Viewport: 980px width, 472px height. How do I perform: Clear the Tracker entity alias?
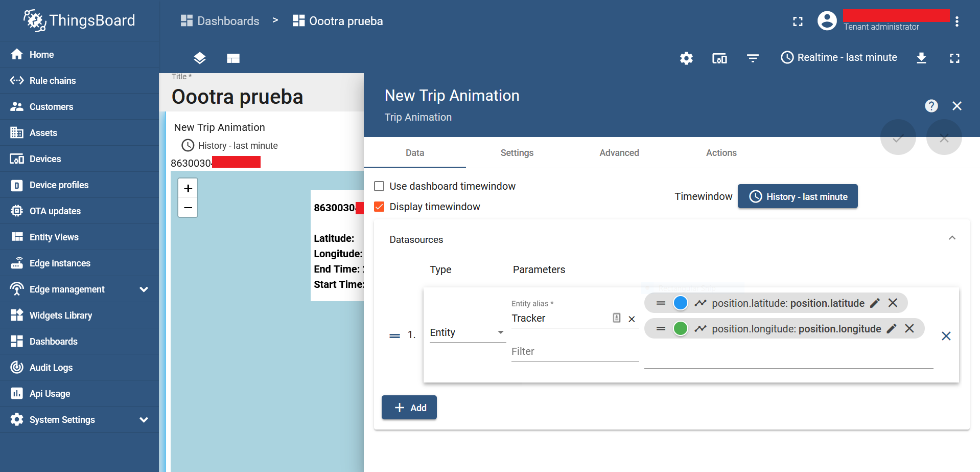(x=632, y=319)
